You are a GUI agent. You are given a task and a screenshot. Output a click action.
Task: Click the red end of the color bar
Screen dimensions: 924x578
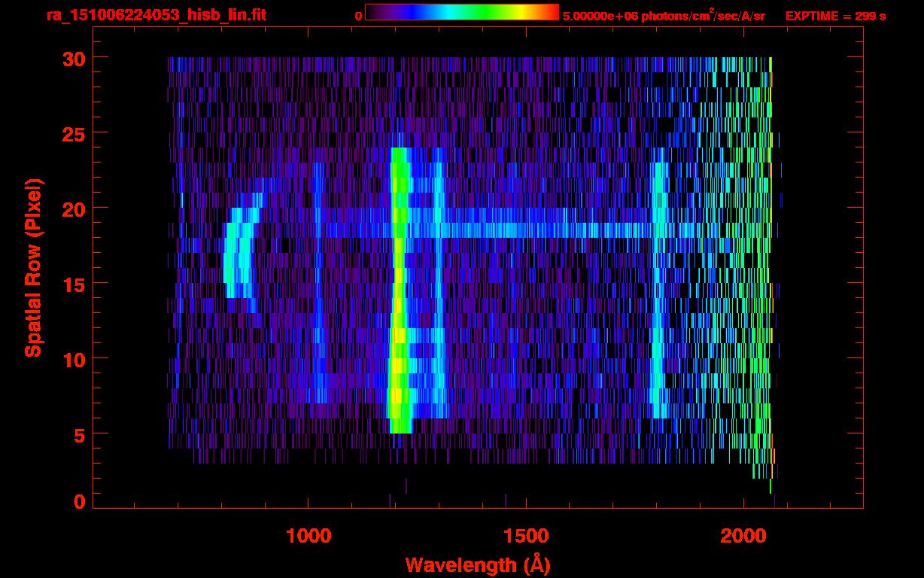pos(552,12)
